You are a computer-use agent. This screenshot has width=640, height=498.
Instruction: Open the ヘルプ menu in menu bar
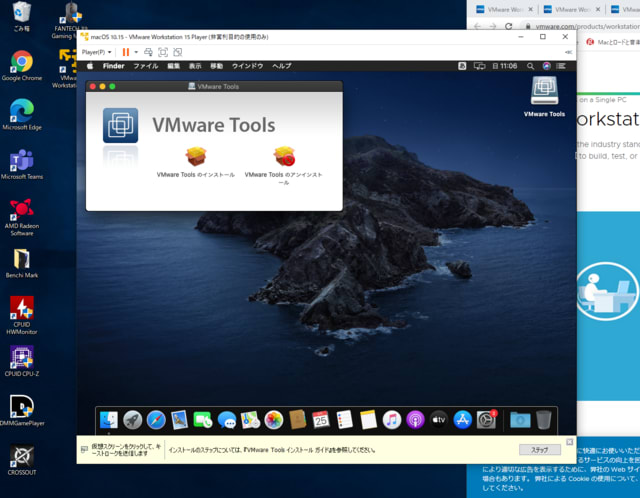point(282,66)
